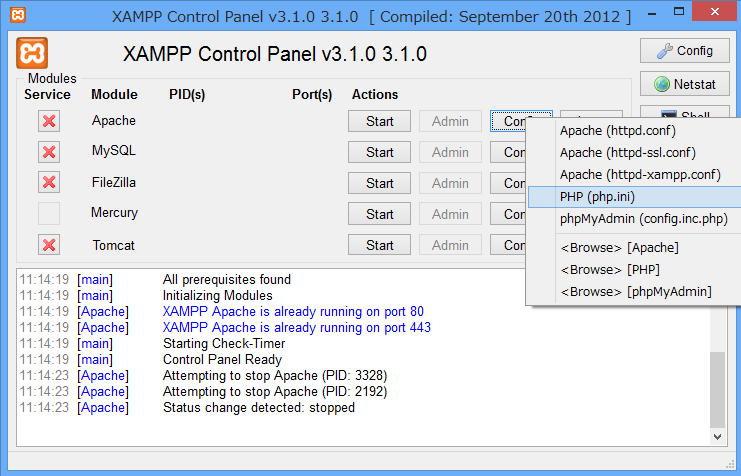
Task: Open the MySQL Config dropdown button
Action: pos(508,152)
